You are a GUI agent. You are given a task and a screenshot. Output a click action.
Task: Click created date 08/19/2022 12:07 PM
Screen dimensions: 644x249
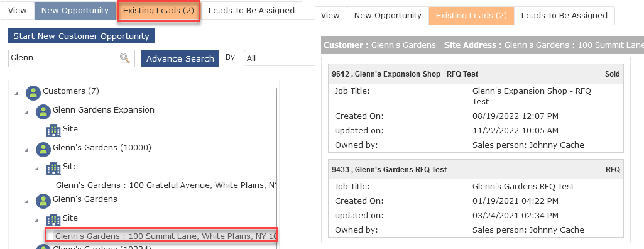(x=515, y=116)
